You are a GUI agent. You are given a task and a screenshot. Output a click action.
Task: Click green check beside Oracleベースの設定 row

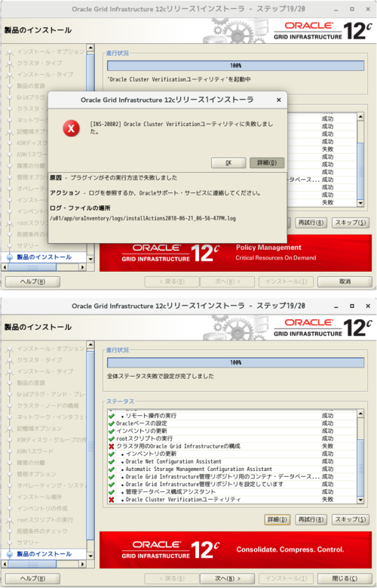coord(112,423)
